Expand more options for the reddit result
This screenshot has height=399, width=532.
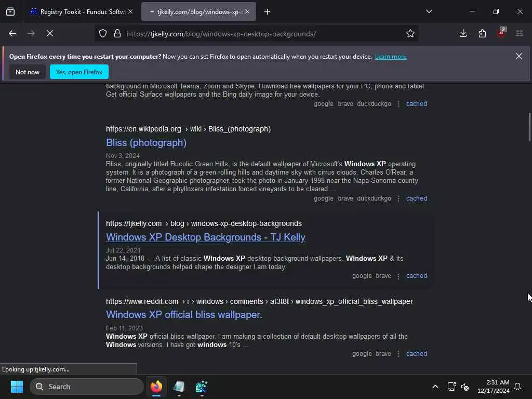coord(398,354)
